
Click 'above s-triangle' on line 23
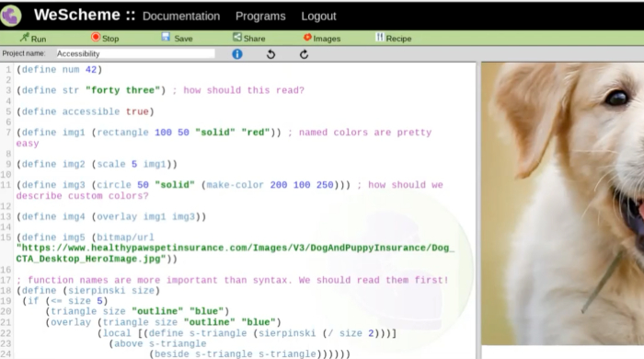pyautogui.click(x=160, y=343)
